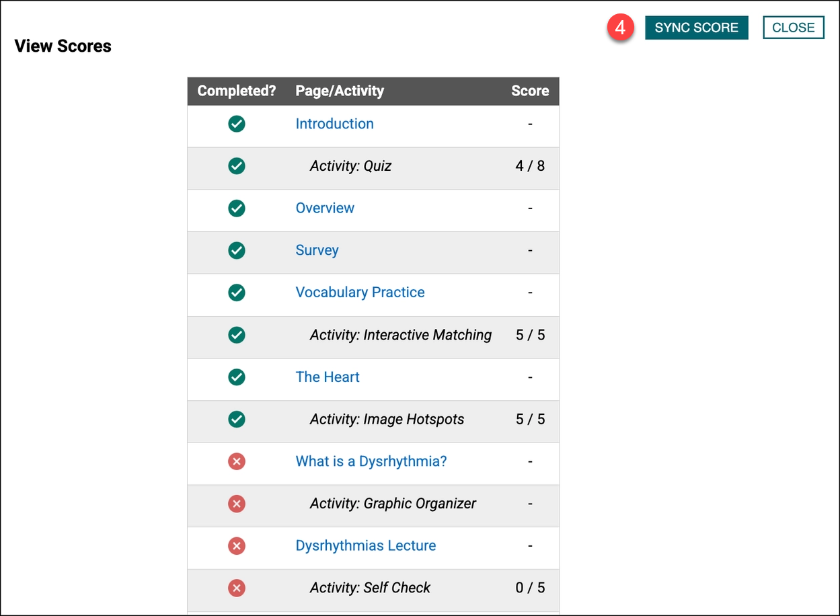
Task: Click the red X for Graphic Organizer activity
Action: (x=236, y=504)
